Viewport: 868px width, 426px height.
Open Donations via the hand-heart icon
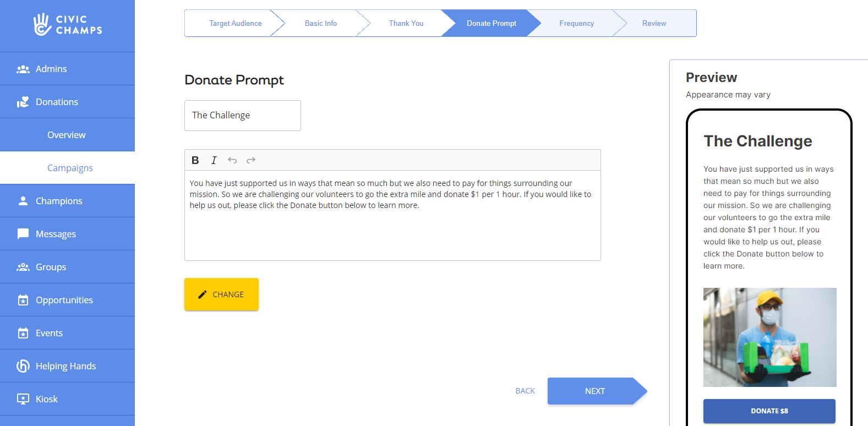pos(23,102)
